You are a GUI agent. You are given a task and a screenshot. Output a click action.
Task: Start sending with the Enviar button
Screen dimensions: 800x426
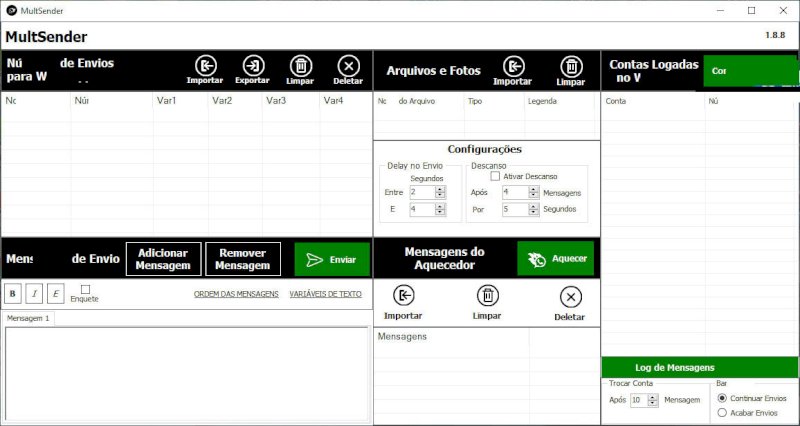[332, 259]
